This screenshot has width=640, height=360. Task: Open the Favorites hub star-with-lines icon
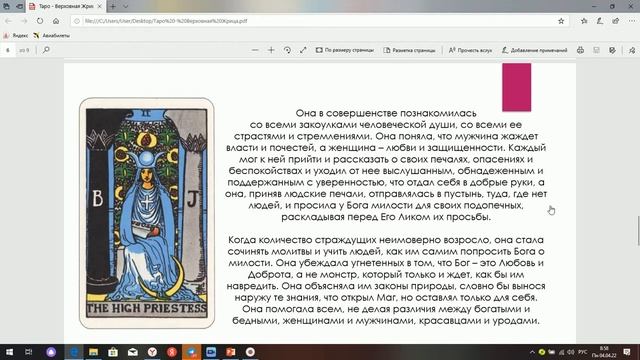point(584,21)
